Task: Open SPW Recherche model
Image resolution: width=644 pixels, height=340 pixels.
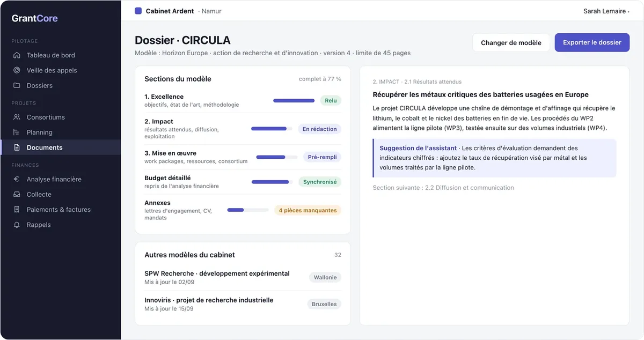Action: 243,277
